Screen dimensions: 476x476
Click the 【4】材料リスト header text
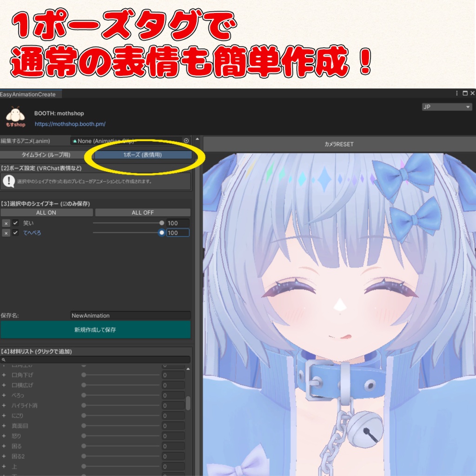(36, 351)
